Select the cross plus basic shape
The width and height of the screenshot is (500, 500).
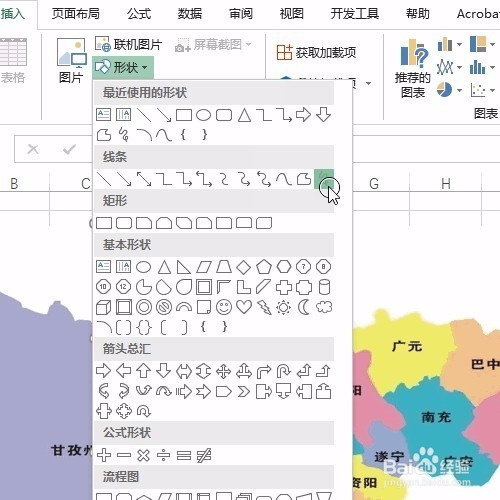click(284, 287)
